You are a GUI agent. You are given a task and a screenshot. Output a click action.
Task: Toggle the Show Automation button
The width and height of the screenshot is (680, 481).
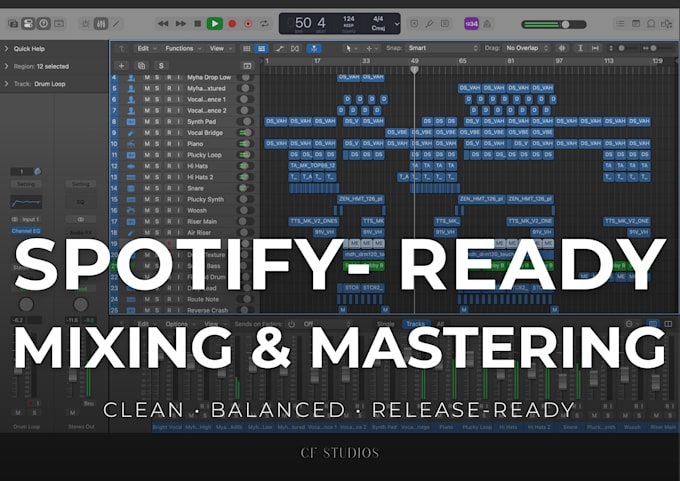click(x=280, y=49)
